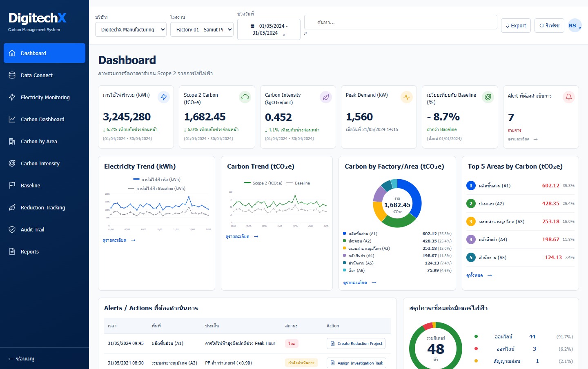Open the Reports sidebar page

45,251
